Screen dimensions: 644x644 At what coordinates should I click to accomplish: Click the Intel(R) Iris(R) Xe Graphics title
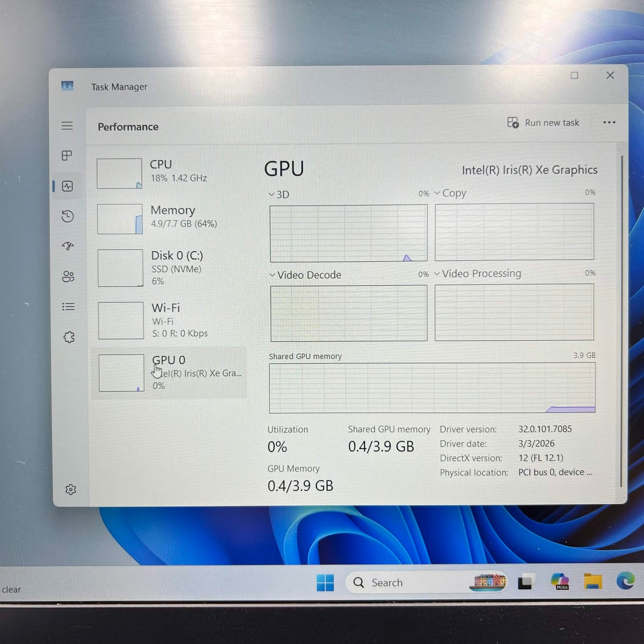[529, 170]
